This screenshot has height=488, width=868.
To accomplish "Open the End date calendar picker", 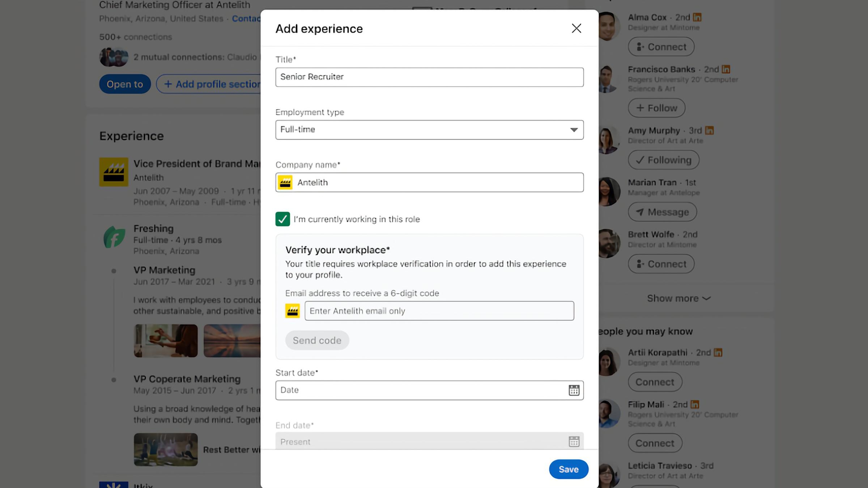I will tap(574, 441).
